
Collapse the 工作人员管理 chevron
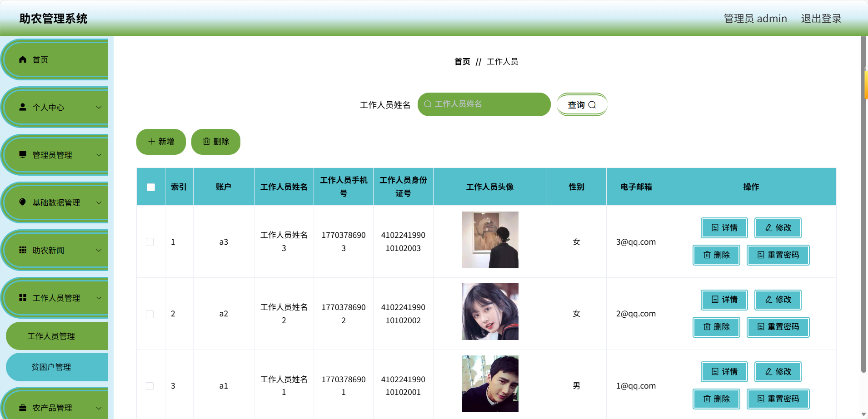point(99,298)
